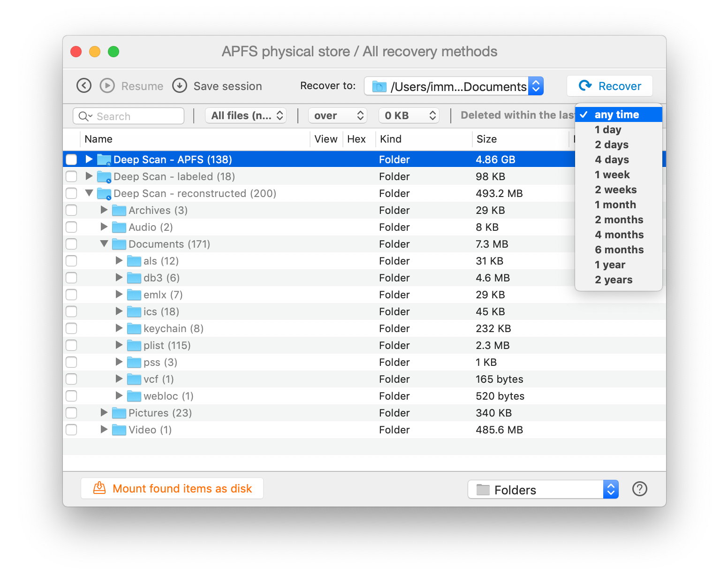Check the Deep Scan - APFS checkbox
The image size is (728, 576).
pyautogui.click(x=71, y=159)
